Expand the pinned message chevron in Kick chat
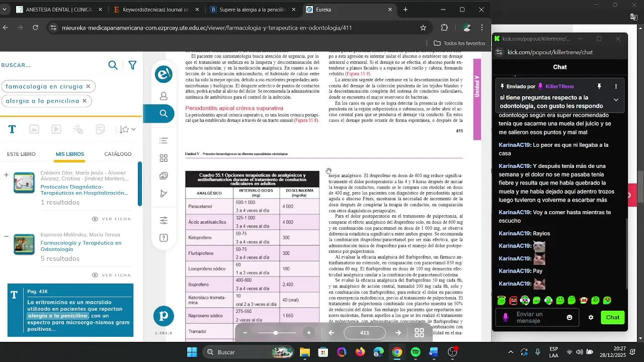Image resolution: width=644 pixels, height=362 pixels. point(616,100)
